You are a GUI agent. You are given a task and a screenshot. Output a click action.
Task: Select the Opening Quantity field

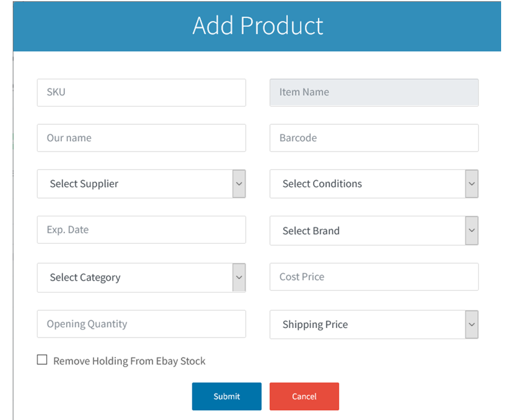pos(141,324)
